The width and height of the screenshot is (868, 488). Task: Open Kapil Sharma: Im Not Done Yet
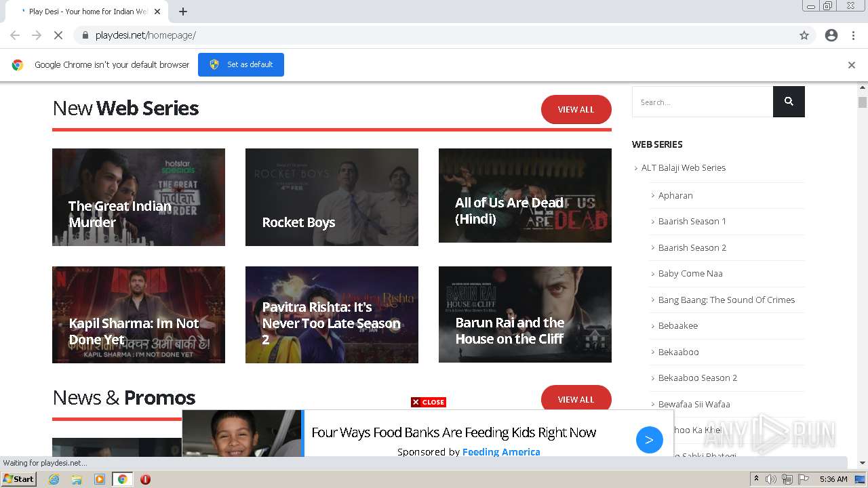[138, 314]
